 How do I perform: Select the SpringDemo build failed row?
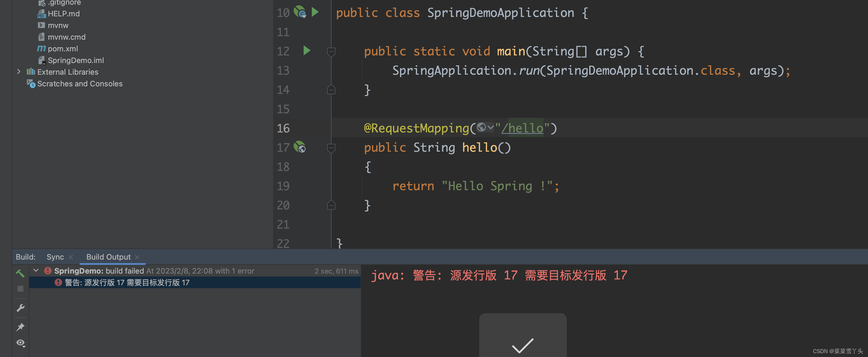click(195, 271)
